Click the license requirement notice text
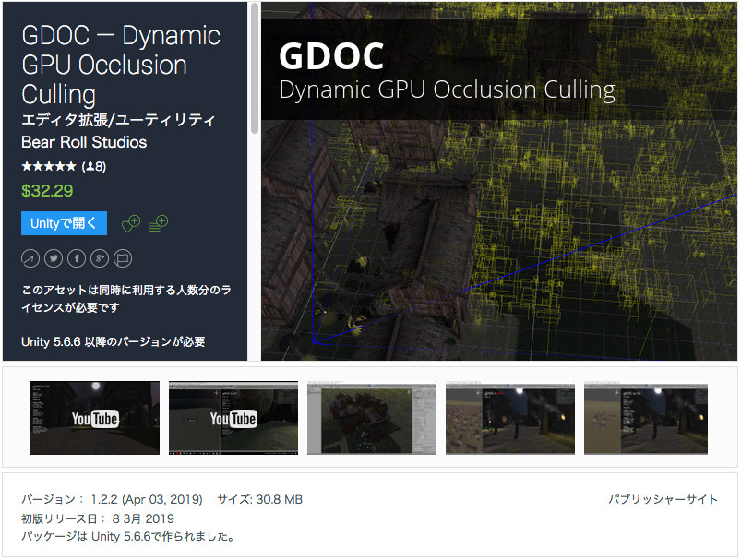This screenshot has width=741, height=560. pyautogui.click(x=126, y=299)
